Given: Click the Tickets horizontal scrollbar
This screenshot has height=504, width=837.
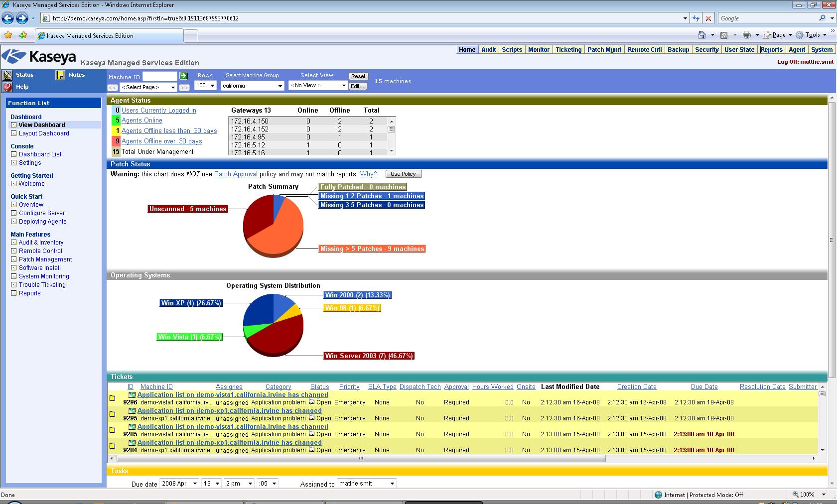Looking at the screenshot, I should pyautogui.click(x=361, y=459).
